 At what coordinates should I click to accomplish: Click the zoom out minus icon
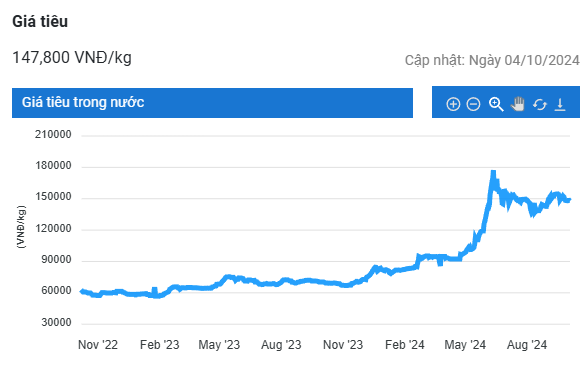tap(473, 104)
